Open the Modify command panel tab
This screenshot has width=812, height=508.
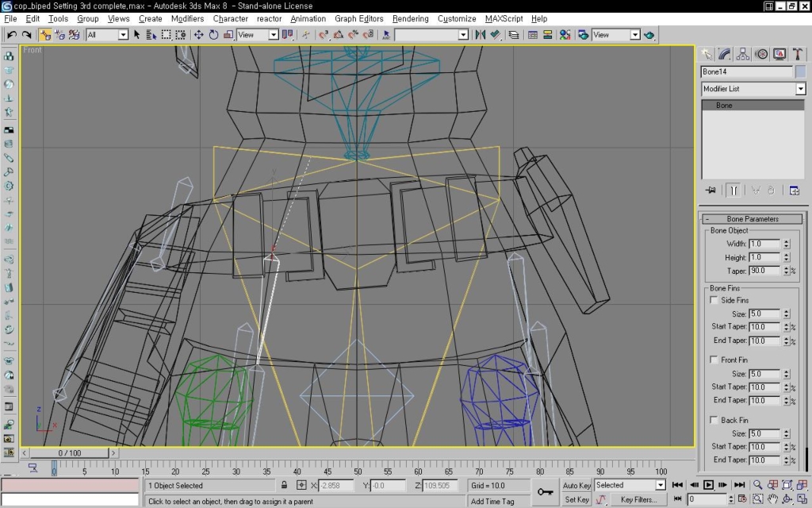click(x=725, y=54)
